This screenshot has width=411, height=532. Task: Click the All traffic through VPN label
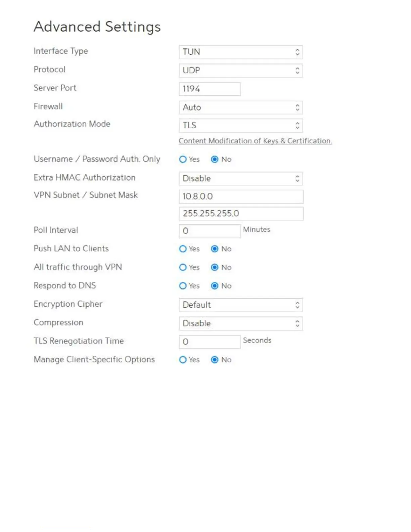point(78,267)
